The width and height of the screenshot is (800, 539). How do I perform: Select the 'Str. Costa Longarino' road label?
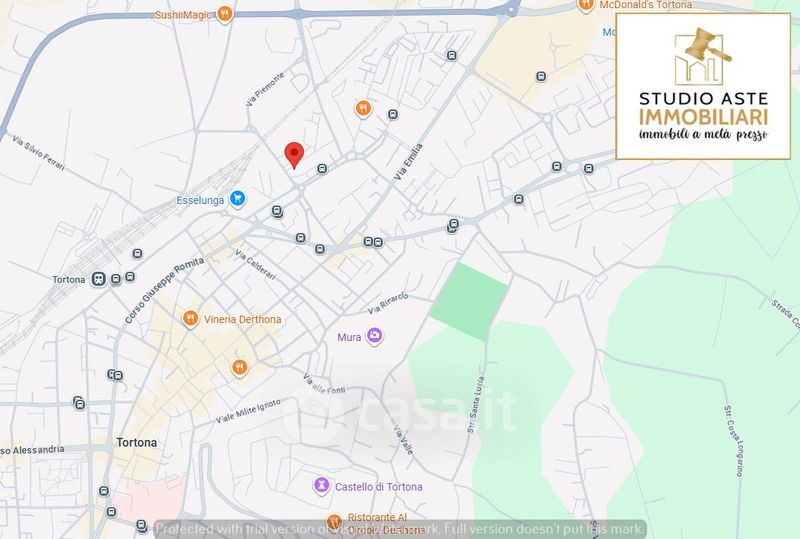[733, 441]
